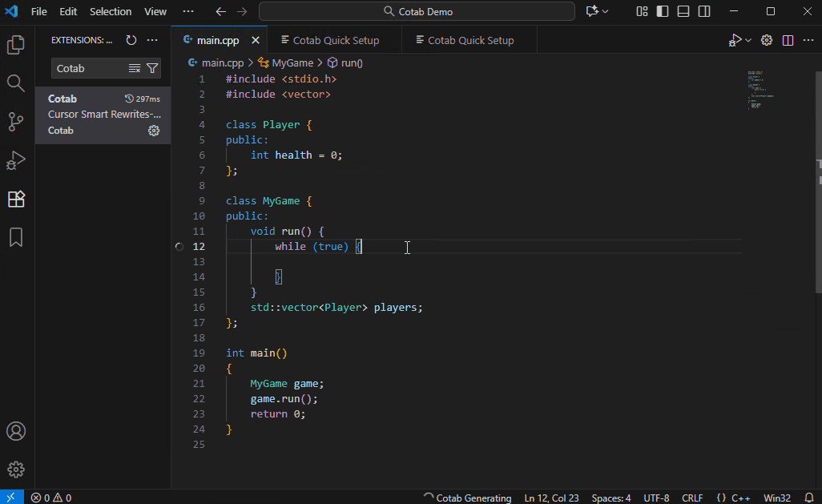Expand the run code dropdown arrow
Screen dimensions: 822x504
click(748, 40)
